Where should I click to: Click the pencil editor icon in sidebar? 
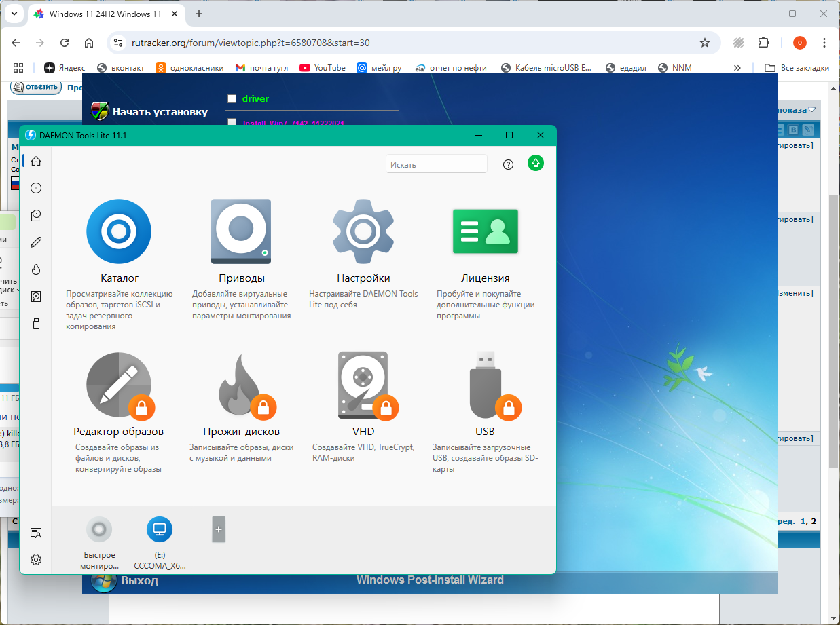coord(36,242)
